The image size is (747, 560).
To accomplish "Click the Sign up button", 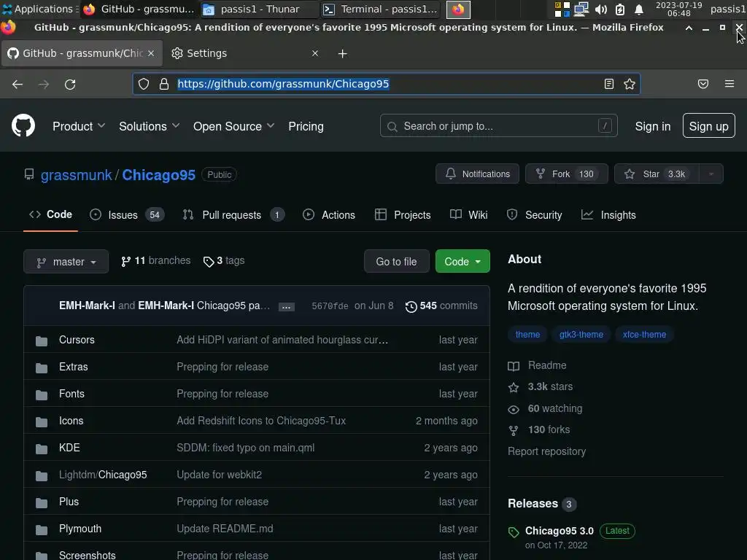I will point(708,125).
